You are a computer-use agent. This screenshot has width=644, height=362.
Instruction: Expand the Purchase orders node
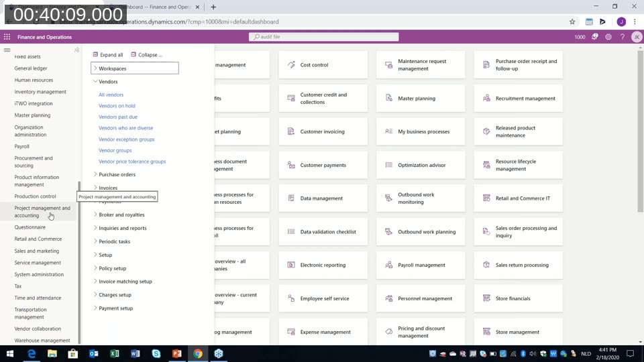114,174
